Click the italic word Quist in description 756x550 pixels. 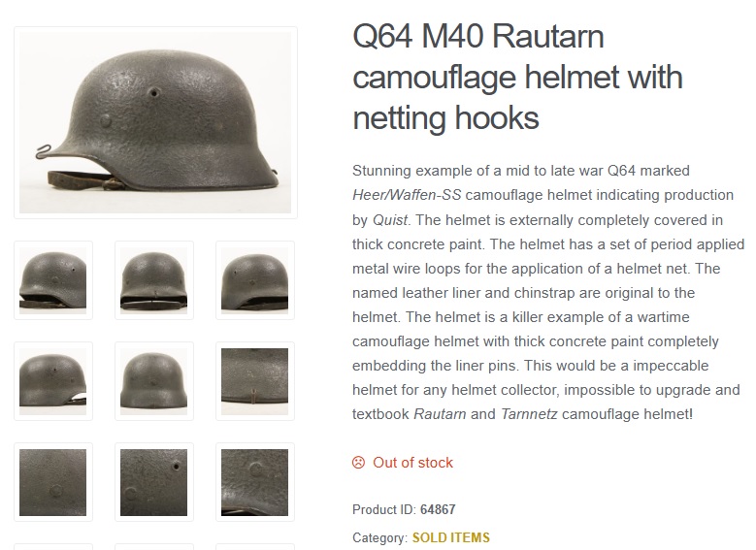[389, 220]
